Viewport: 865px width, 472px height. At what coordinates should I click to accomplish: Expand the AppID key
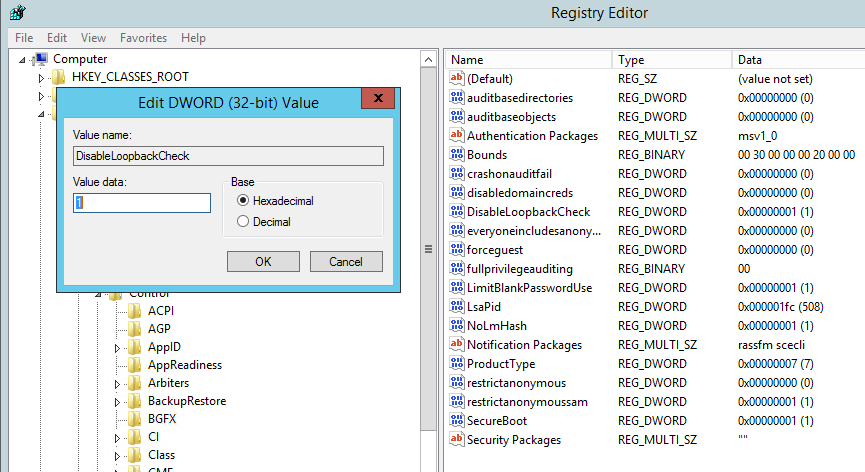click(117, 348)
